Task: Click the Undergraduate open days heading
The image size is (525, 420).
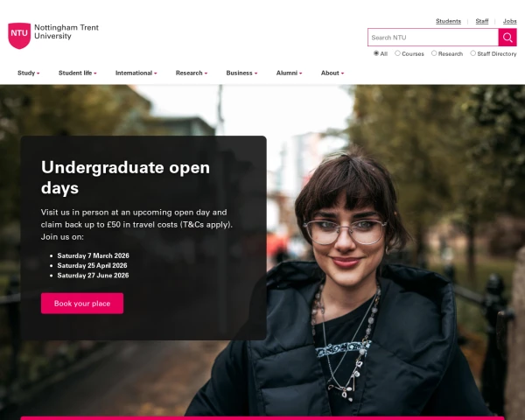Action: coord(125,178)
